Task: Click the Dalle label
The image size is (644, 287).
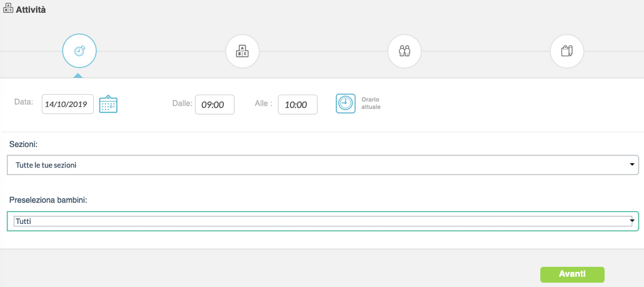Action: click(x=182, y=103)
